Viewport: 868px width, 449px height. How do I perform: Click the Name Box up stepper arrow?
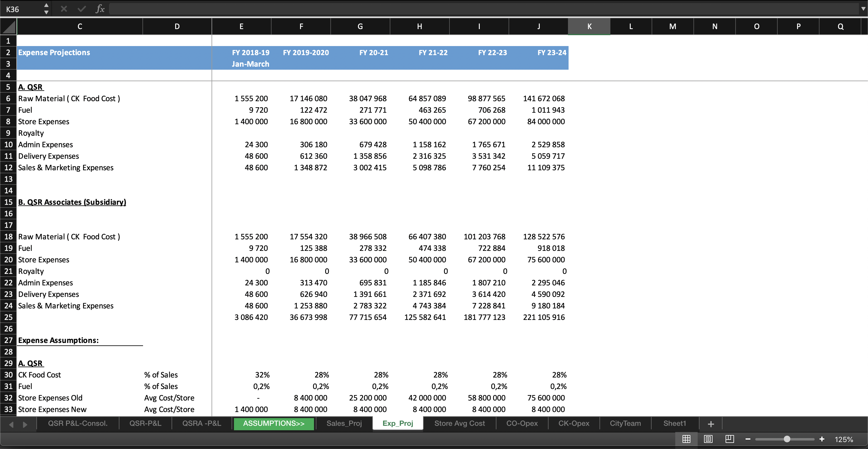pos(46,5)
